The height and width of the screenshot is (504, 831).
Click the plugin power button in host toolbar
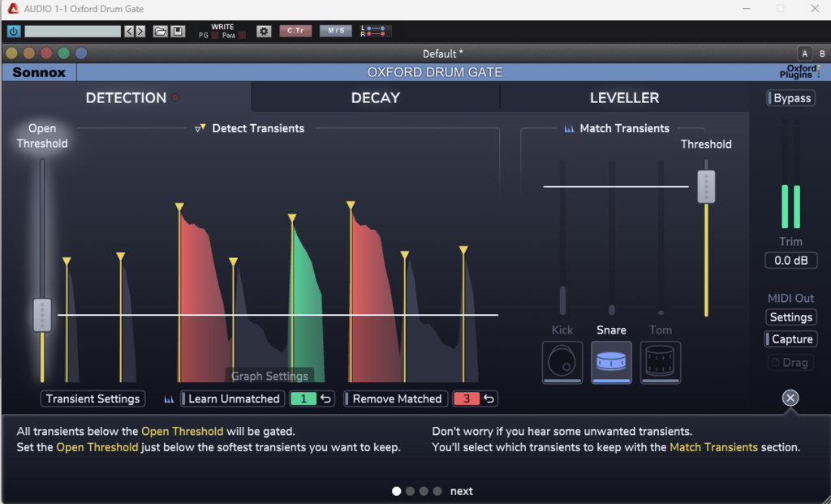13,32
